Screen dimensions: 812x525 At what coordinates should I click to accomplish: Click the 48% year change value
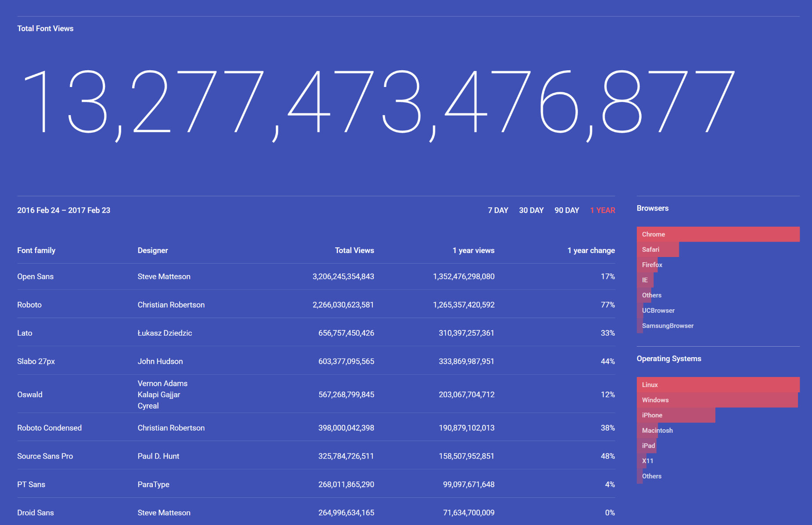click(608, 456)
